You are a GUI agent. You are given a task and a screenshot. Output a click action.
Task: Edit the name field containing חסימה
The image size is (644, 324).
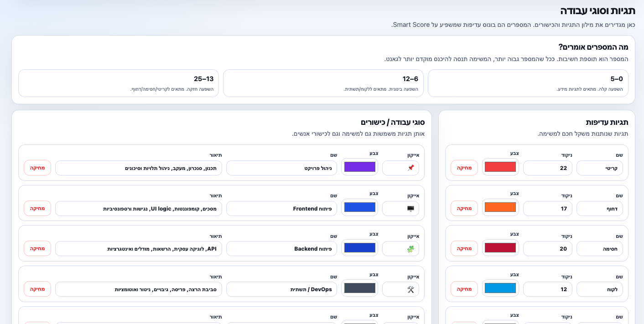coord(600,248)
